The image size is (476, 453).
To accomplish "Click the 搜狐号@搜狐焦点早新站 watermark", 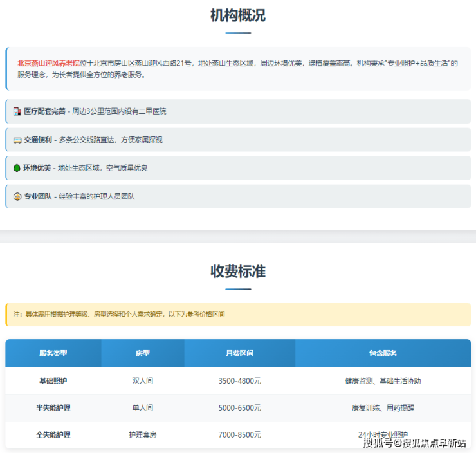I will coord(415,443).
